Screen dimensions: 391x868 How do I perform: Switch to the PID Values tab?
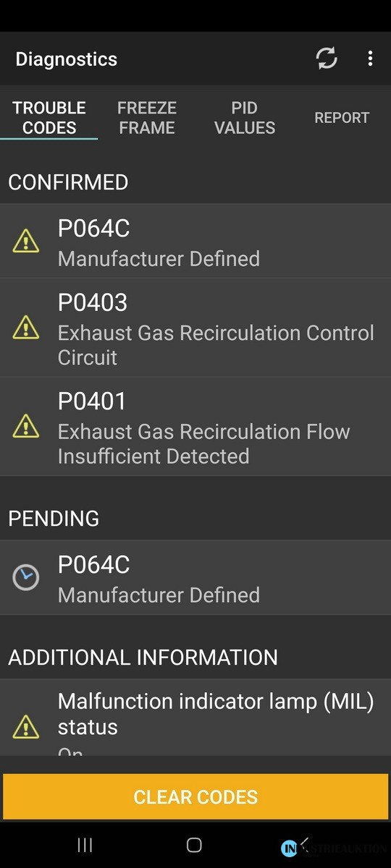coord(245,118)
